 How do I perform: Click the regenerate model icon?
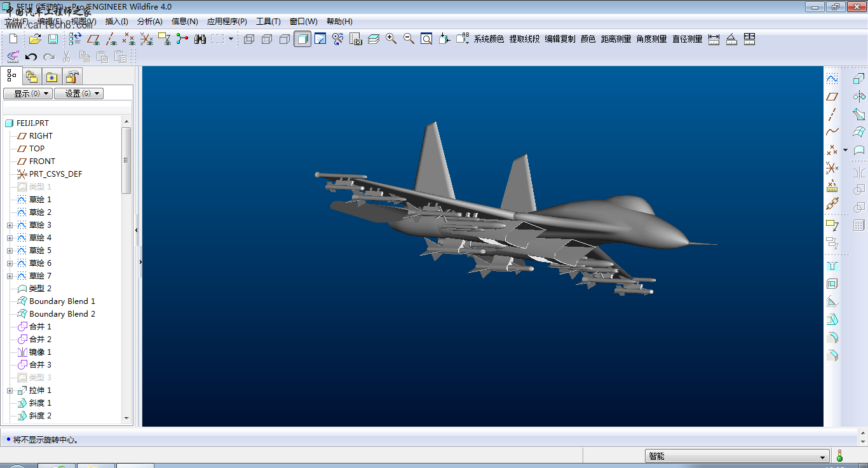pyautogui.click(x=76, y=39)
